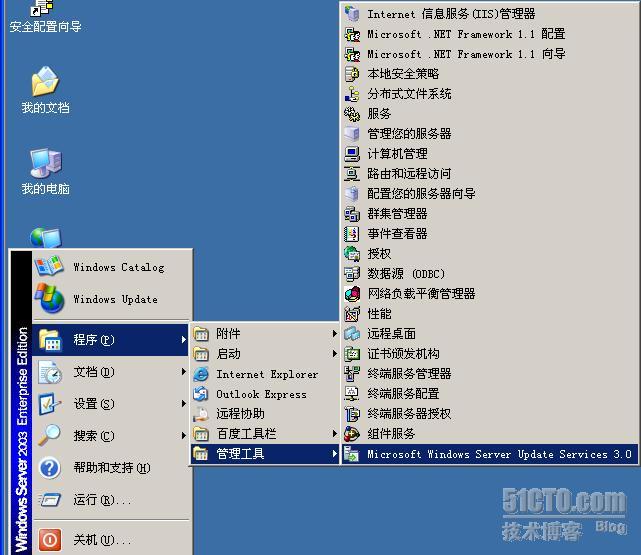Click 'Windows Update' text label
The height and width of the screenshot is (555, 641).
pos(115,300)
